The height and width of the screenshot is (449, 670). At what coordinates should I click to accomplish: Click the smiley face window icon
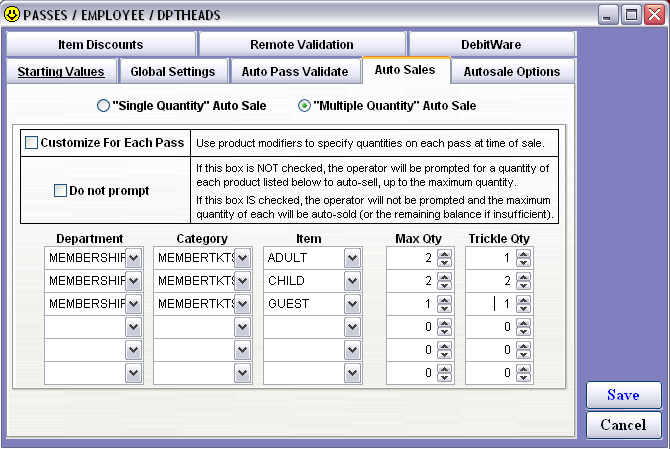pyautogui.click(x=12, y=15)
